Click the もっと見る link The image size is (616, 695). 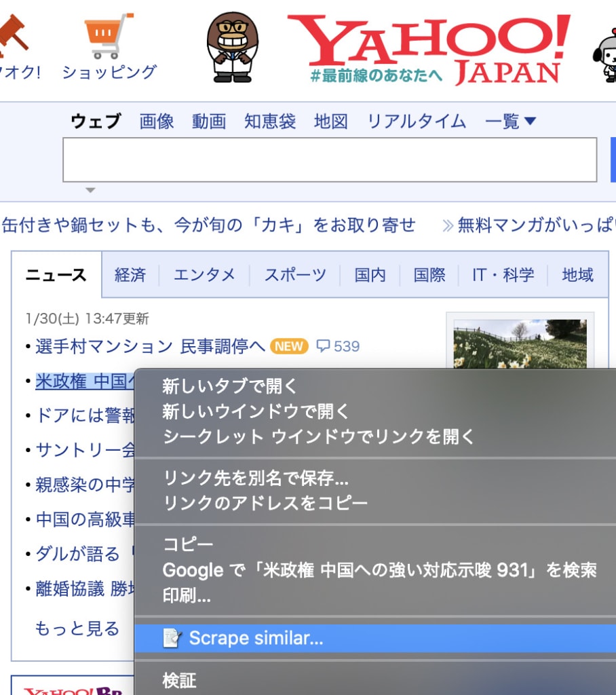[77, 628]
